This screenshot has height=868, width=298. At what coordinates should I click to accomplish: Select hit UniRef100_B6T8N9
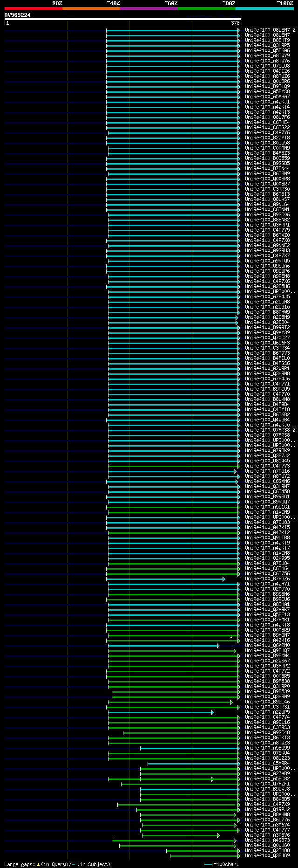pos(267,173)
